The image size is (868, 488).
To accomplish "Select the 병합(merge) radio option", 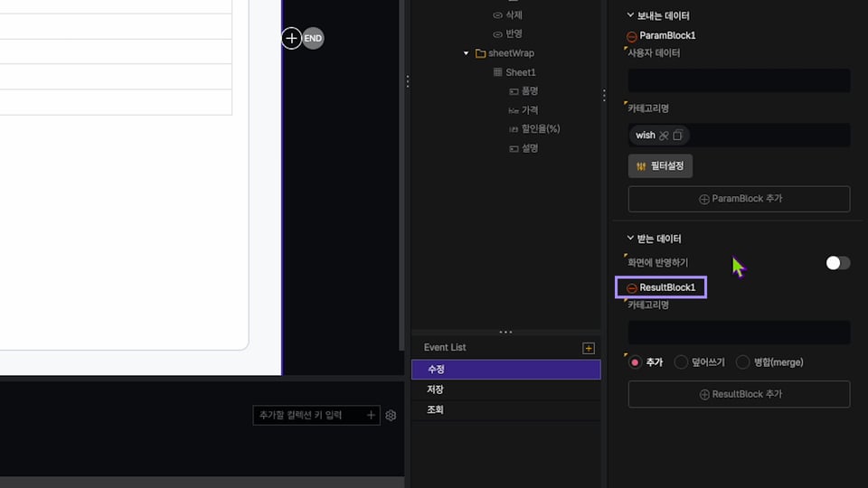I will pyautogui.click(x=743, y=362).
